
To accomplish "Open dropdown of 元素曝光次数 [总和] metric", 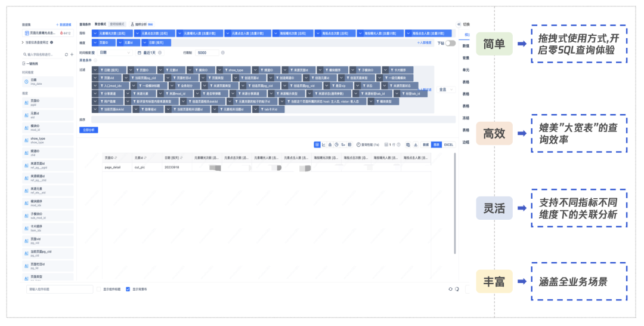I will [x=95, y=33].
